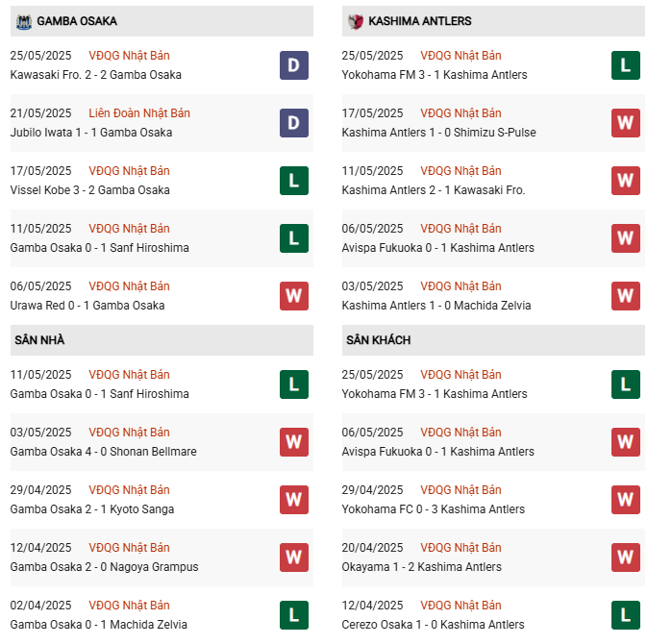This screenshot has height=644, width=647.
Task: Click the W badge beside Okayama 1-2 result
Action: click(626, 557)
